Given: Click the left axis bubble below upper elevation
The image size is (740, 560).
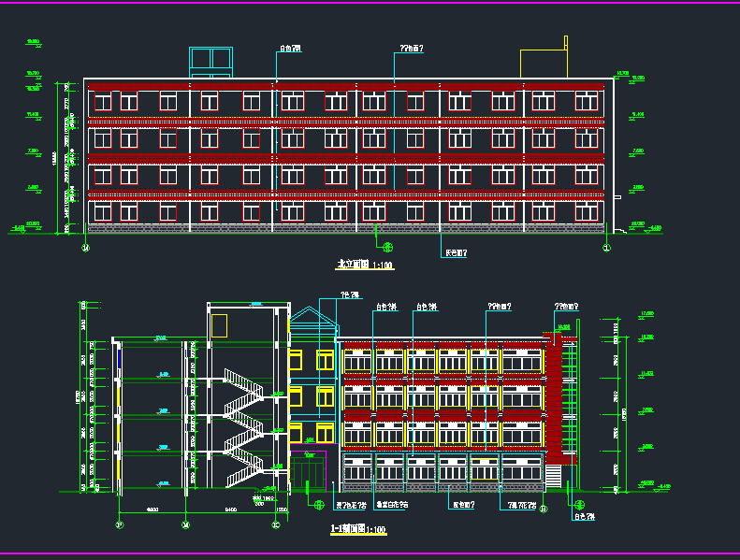Looking at the screenshot, I should click(87, 248).
